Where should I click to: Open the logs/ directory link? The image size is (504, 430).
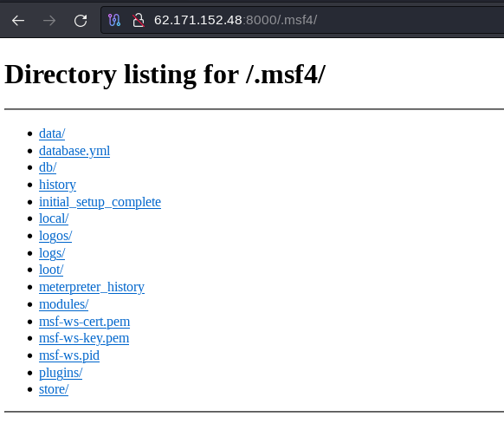[x=52, y=253]
